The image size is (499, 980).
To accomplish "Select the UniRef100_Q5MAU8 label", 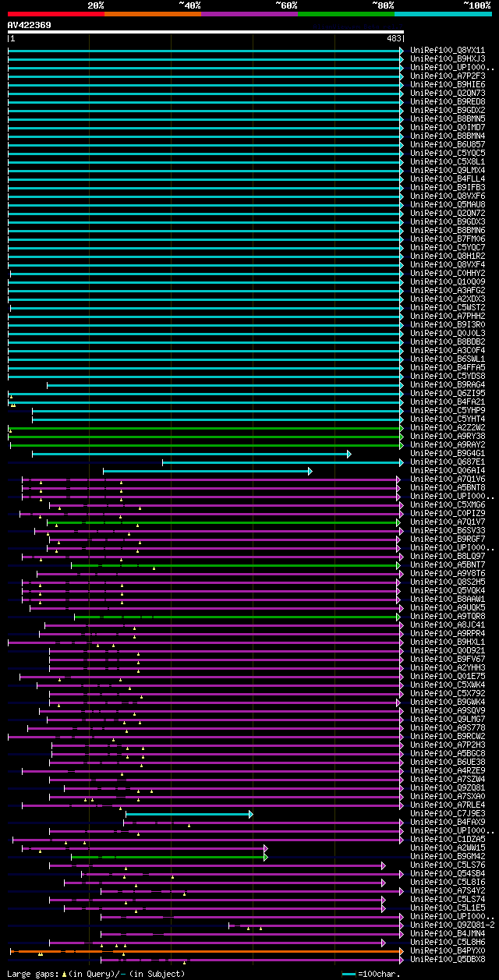I will [x=448, y=204].
